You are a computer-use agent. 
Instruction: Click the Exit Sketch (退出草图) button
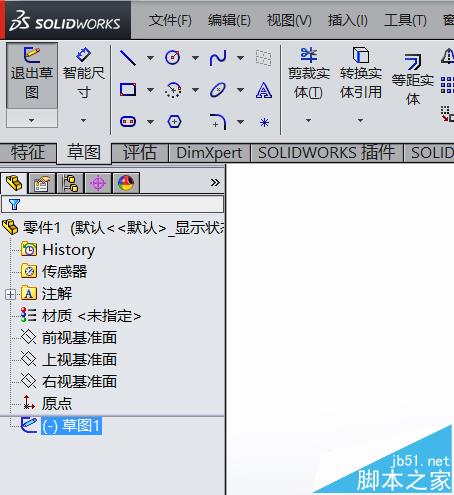32,75
